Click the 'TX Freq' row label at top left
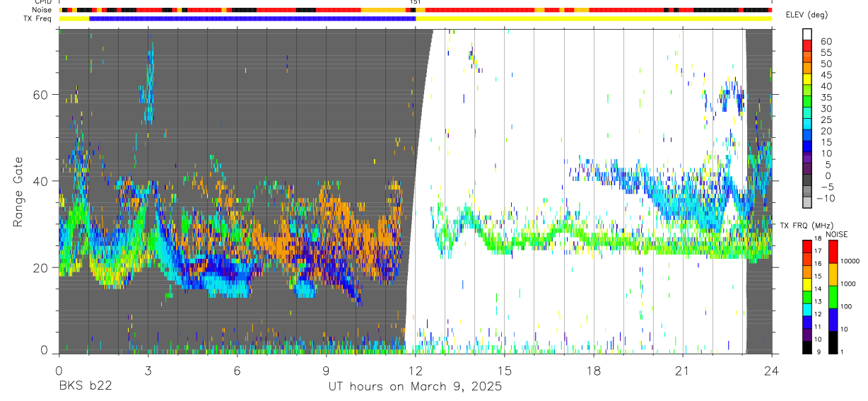Image resolution: width=868 pixels, height=401 pixels. coord(39,18)
